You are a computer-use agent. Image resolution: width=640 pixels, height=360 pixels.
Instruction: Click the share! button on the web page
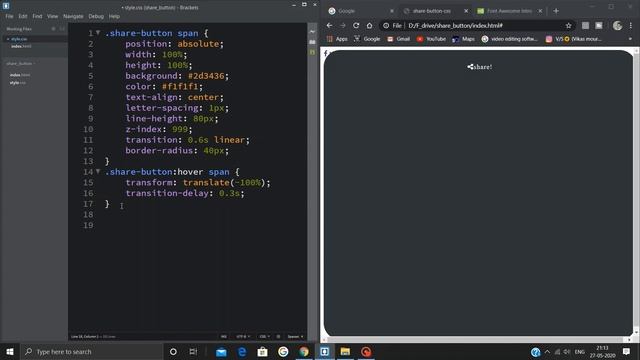pos(479,67)
